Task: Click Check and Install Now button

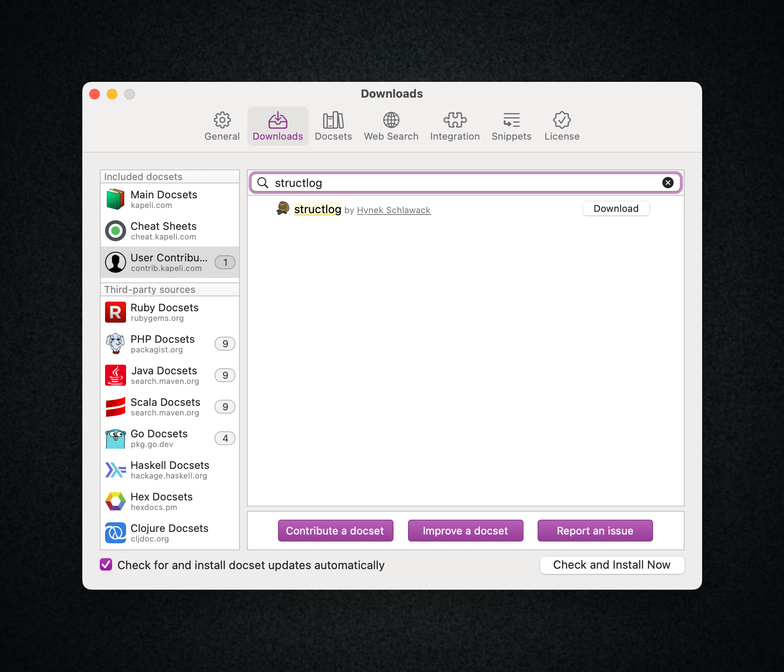Action: pos(612,565)
